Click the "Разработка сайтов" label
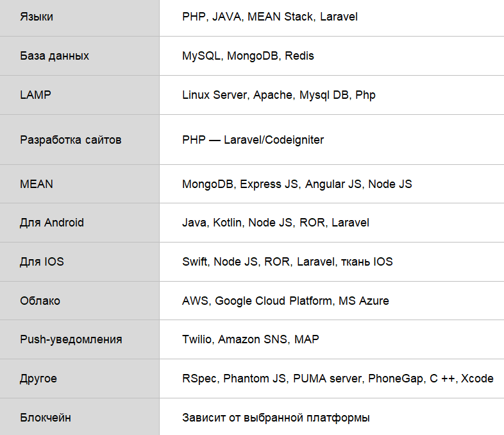The height and width of the screenshot is (435, 504). [x=71, y=139]
